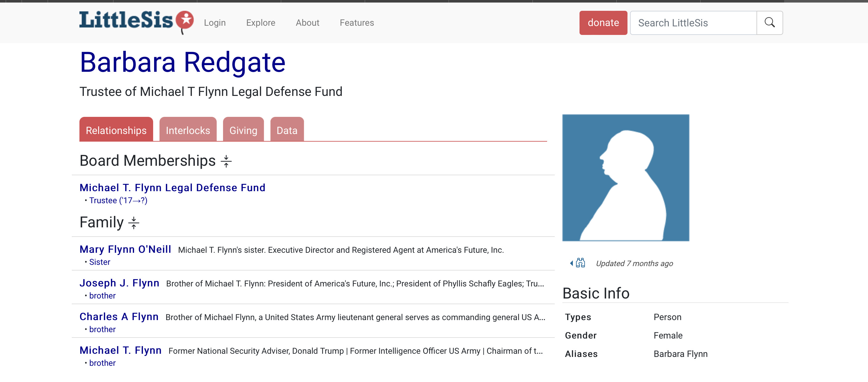Click the Updated 7 months ago text

(634, 263)
